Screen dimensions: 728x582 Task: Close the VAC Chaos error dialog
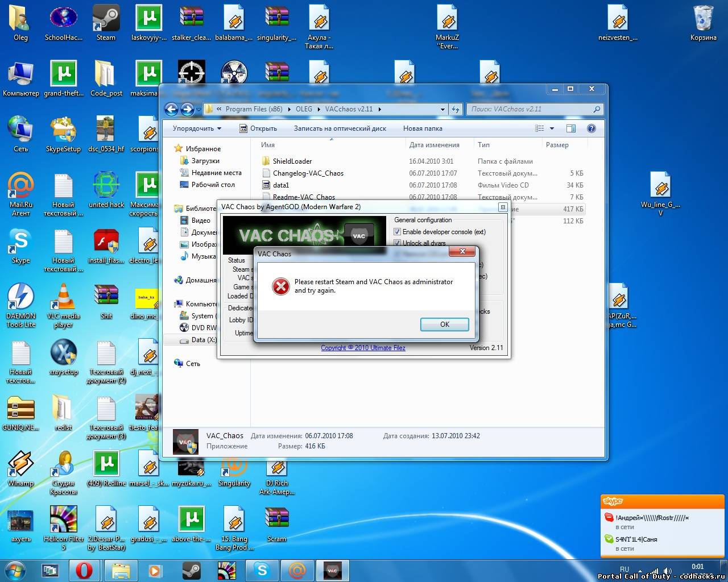tap(462, 251)
